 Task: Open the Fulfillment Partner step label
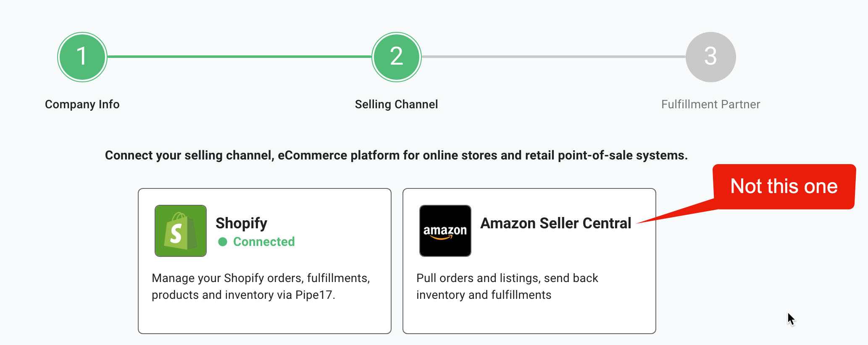point(711,104)
